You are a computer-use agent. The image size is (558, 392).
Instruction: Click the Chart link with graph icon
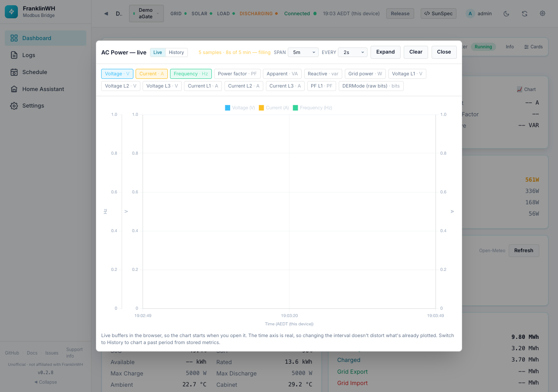pyautogui.click(x=526, y=89)
